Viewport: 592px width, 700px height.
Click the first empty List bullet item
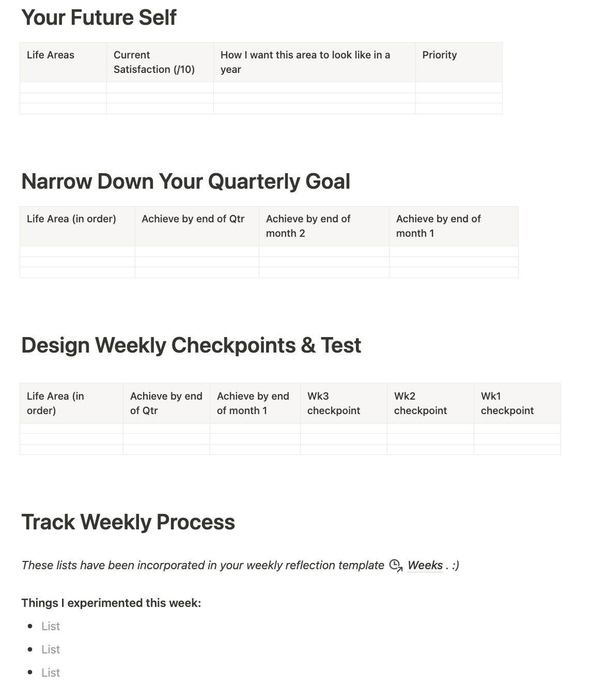tap(51, 626)
